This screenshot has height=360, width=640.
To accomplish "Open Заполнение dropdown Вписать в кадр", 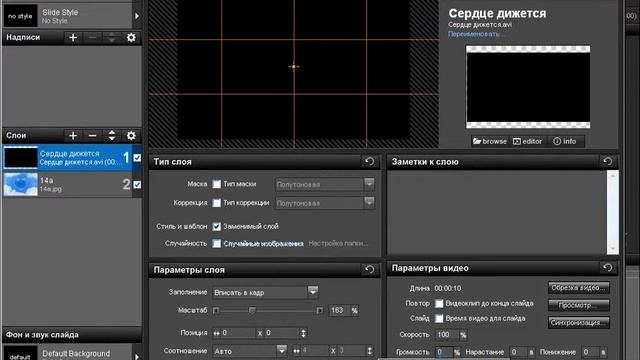I will coord(265,292).
